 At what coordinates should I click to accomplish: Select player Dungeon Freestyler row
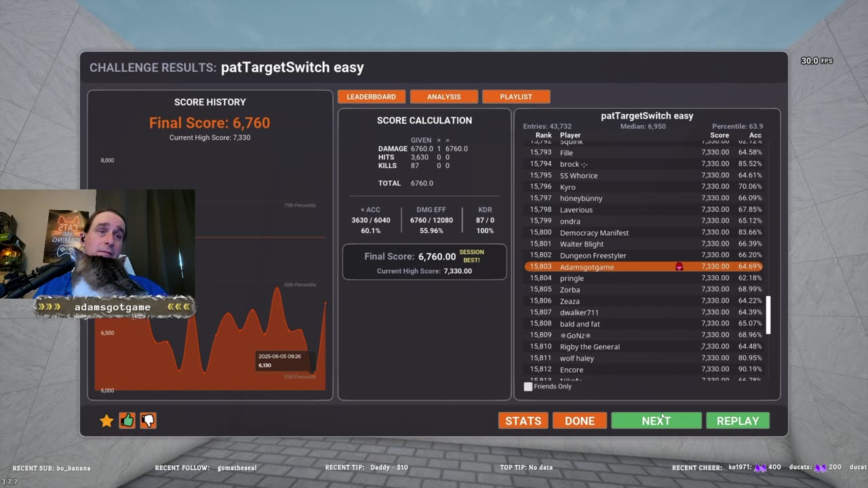tap(644, 256)
